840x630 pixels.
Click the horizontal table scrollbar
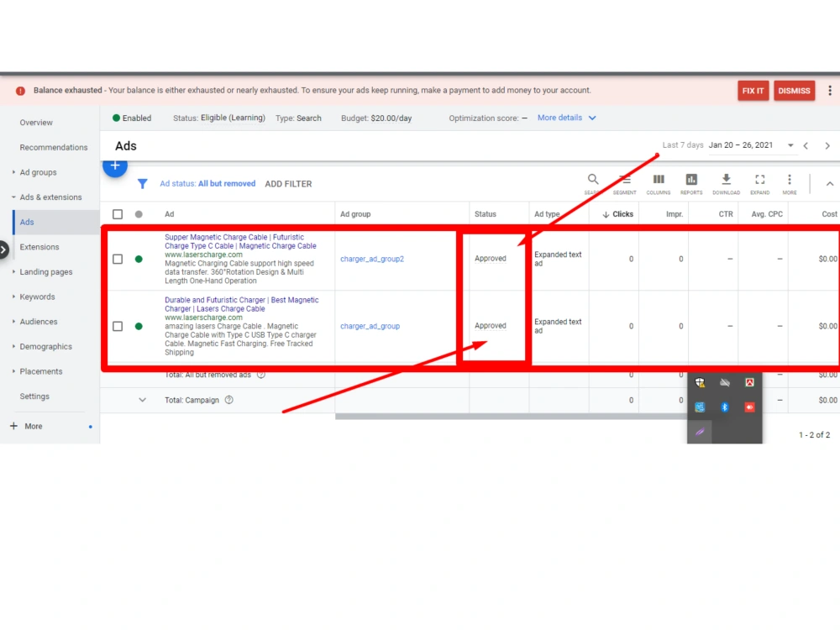click(511, 417)
